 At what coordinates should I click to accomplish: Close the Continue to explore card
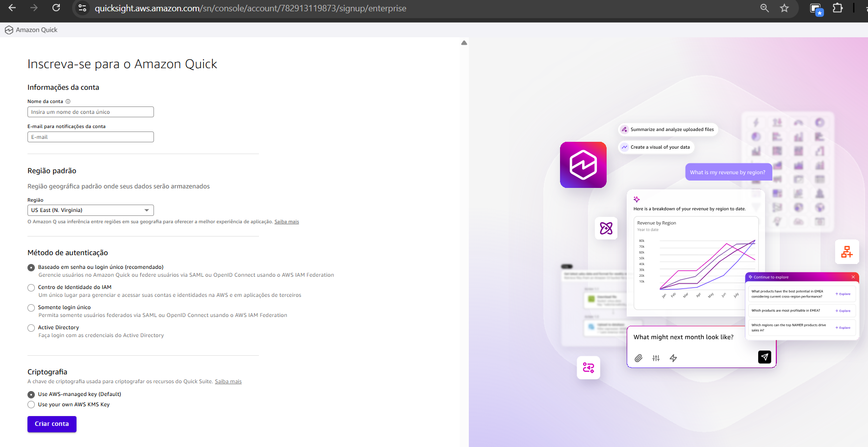(853, 277)
